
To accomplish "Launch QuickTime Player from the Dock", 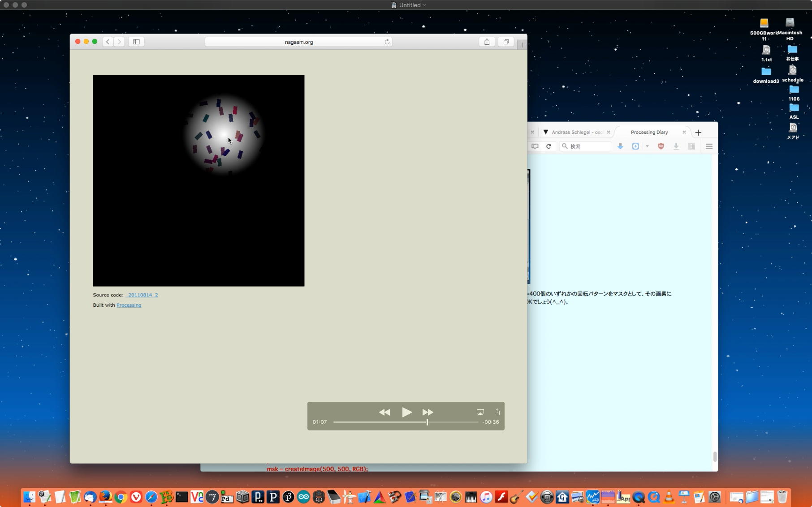I will [x=639, y=497].
